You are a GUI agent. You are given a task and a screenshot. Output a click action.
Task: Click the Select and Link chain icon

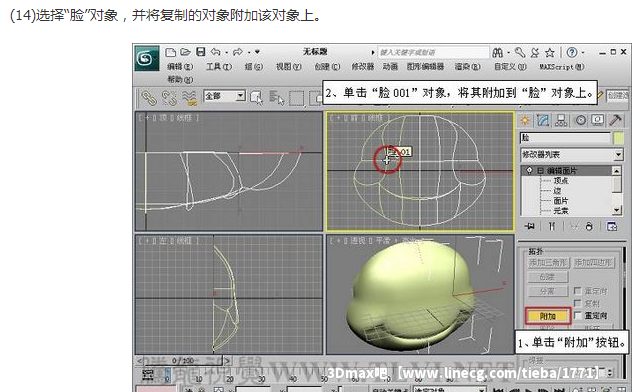(x=149, y=98)
